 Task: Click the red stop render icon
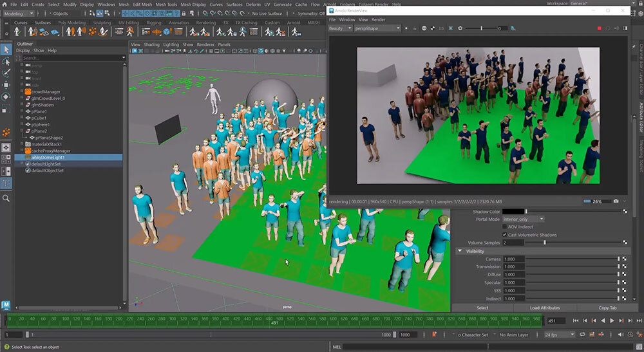pos(599,28)
